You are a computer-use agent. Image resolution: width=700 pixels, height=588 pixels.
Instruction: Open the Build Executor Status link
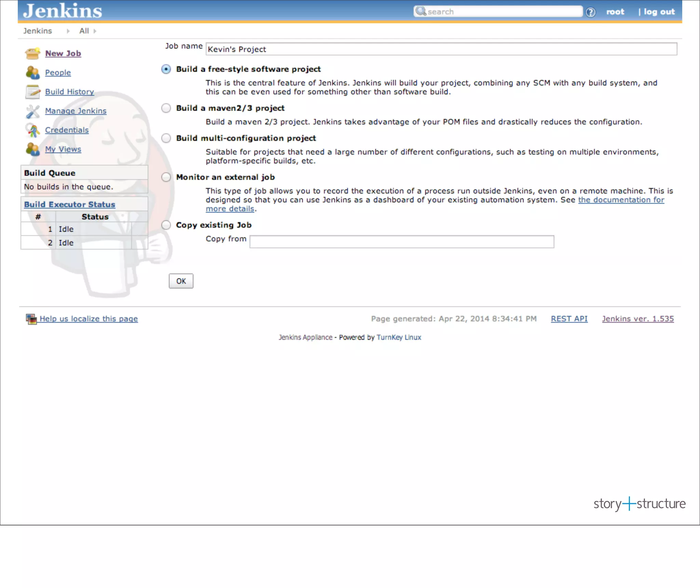pyautogui.click(x=70, y=204)
